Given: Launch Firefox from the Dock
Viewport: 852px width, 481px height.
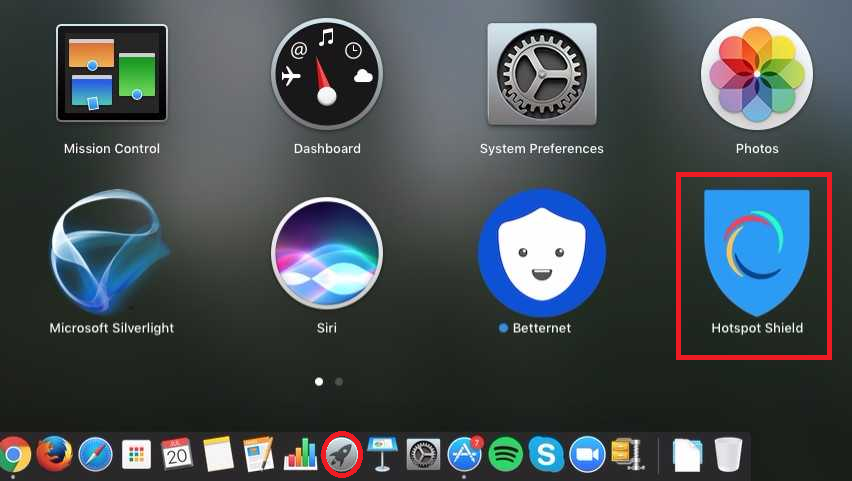Looking at the screenshot, I should 54,453.
